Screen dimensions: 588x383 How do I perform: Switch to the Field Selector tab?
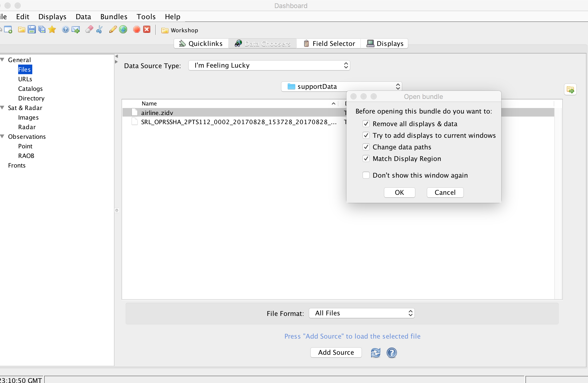pos(329,43)
